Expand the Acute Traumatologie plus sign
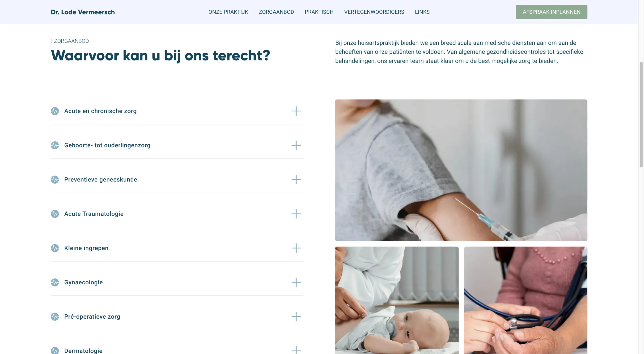Screen dimensions: 644x354 (x=296, y=214)
